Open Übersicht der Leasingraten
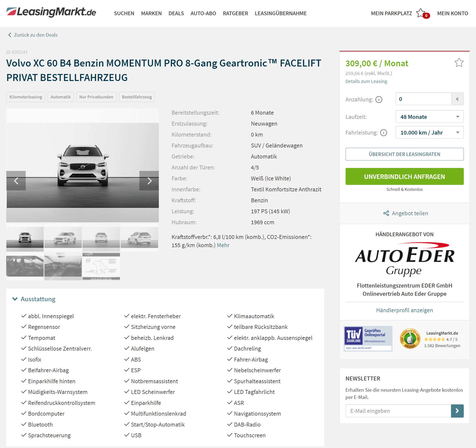The height and width of the screenshot is (448, 476). [404, 154]
